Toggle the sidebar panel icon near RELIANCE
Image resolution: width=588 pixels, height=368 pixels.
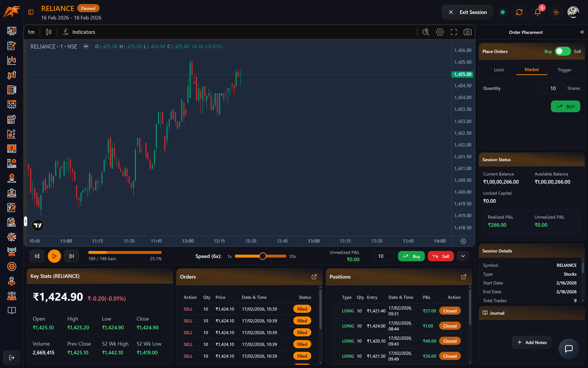31,12
